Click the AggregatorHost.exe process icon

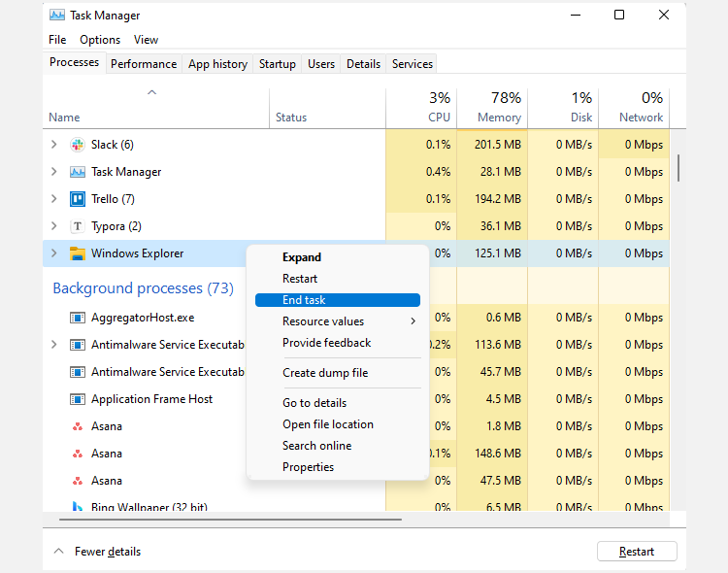tap(78, 318)
